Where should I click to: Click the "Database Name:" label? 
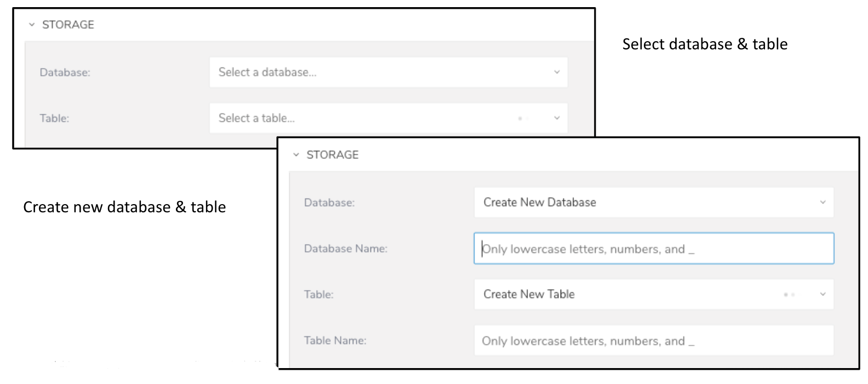click(345, 249)
